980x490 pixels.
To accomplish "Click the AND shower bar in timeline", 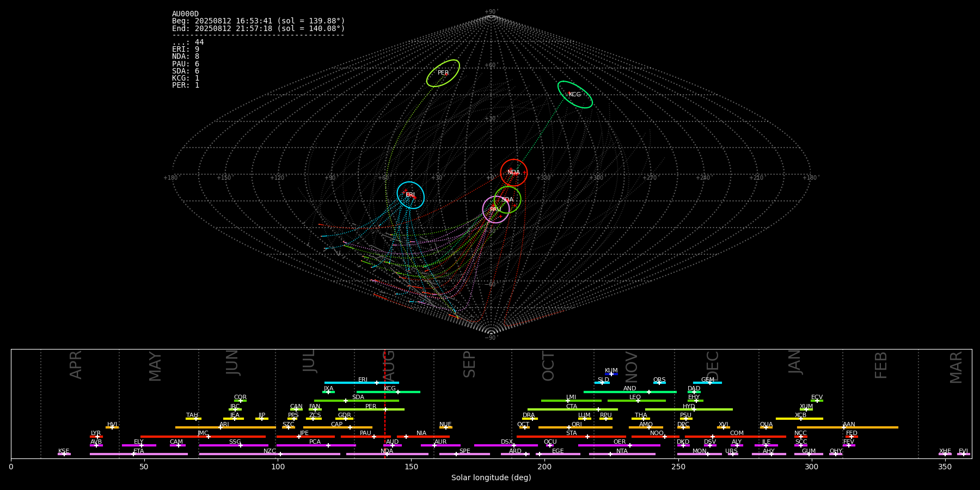I will pyautogui.click(x=630, y=392).
